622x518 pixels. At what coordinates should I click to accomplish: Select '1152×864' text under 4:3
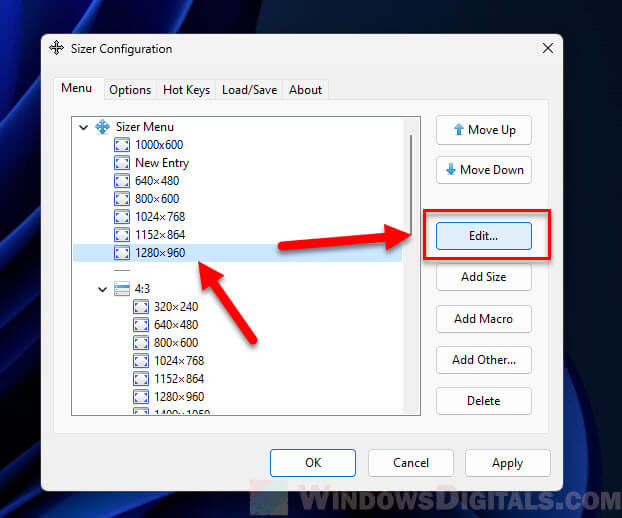pyautogui.click(x=179, y=379)
